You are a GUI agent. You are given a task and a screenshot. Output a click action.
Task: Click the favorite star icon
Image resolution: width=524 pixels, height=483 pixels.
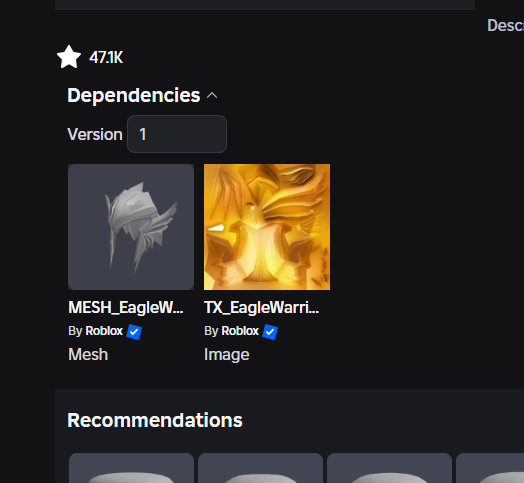[69, 57]
